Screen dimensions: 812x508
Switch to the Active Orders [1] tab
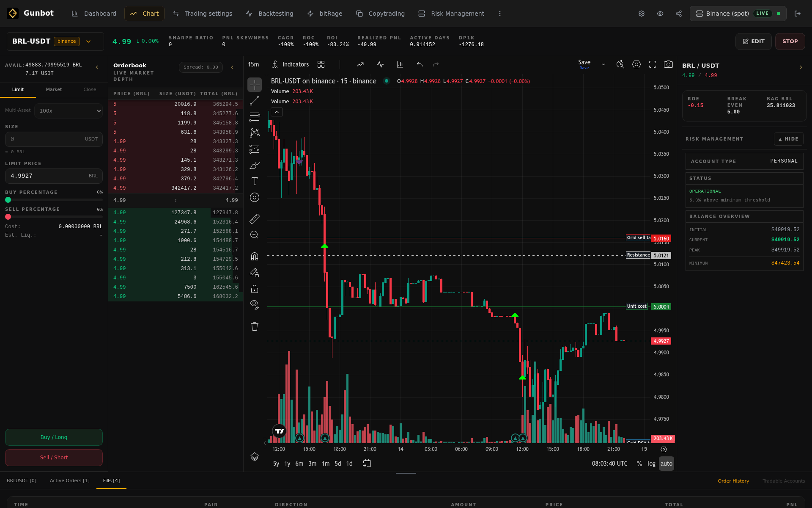[70, 480]
